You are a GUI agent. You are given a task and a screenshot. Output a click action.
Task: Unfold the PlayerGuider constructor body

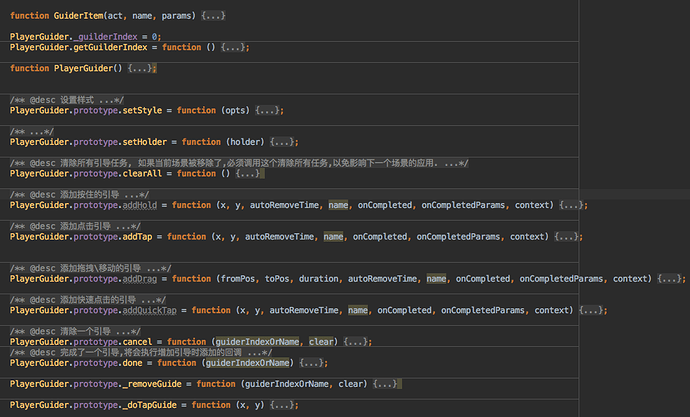142,68
